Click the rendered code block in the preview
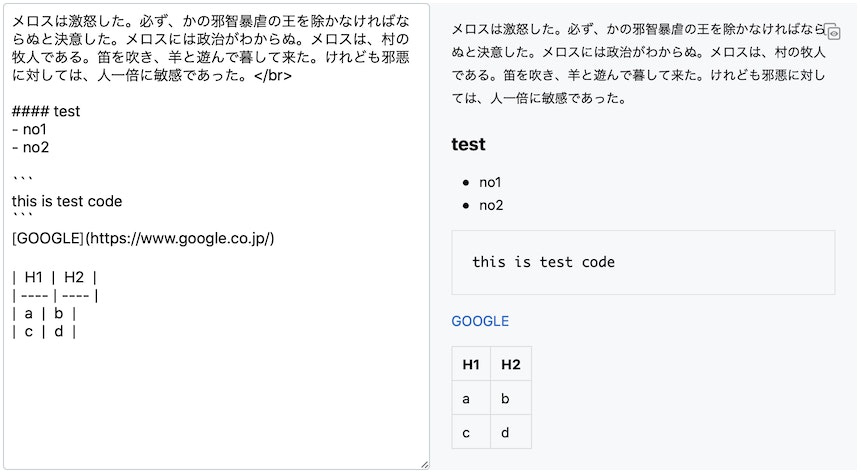This screenshot has width=861, height=474. [x=643, y=263]
